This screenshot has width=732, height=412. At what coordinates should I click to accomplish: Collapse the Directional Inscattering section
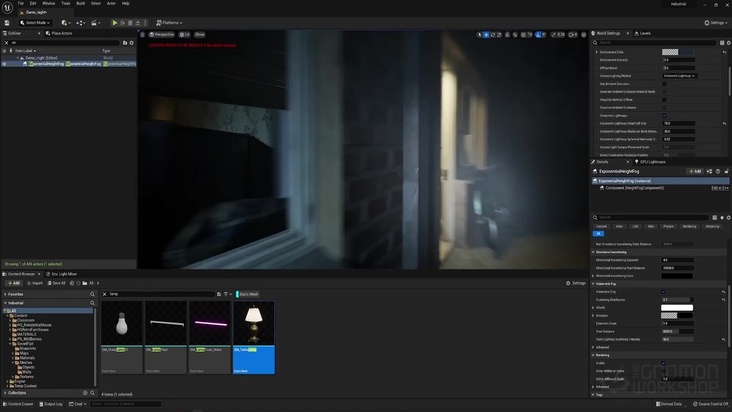(x=593, y=252)
